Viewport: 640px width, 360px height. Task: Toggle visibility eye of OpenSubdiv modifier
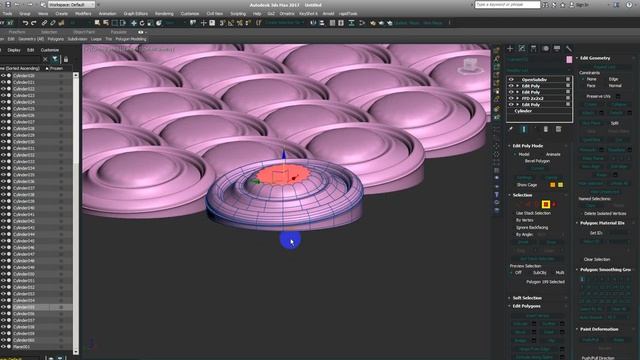[x=511, y=80]
